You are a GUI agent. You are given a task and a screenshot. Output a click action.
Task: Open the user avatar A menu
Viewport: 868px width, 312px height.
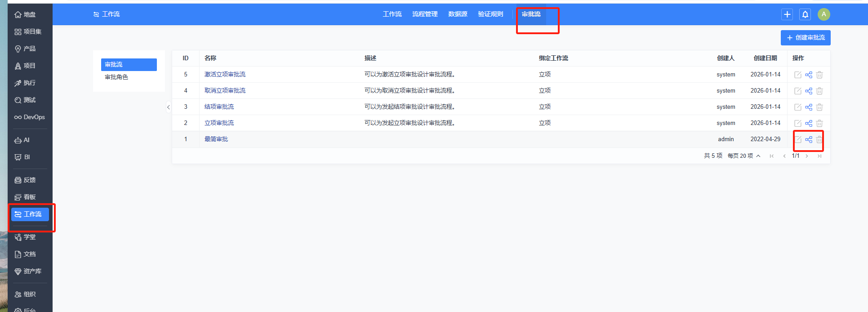(823, 14)
